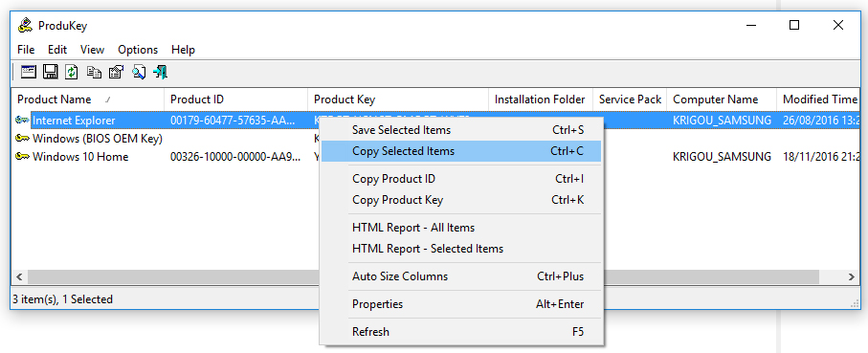This screenshot has width=868, height=353.
Task: Click the horizontal scrollbar right arrow
Action: [852, 276]
